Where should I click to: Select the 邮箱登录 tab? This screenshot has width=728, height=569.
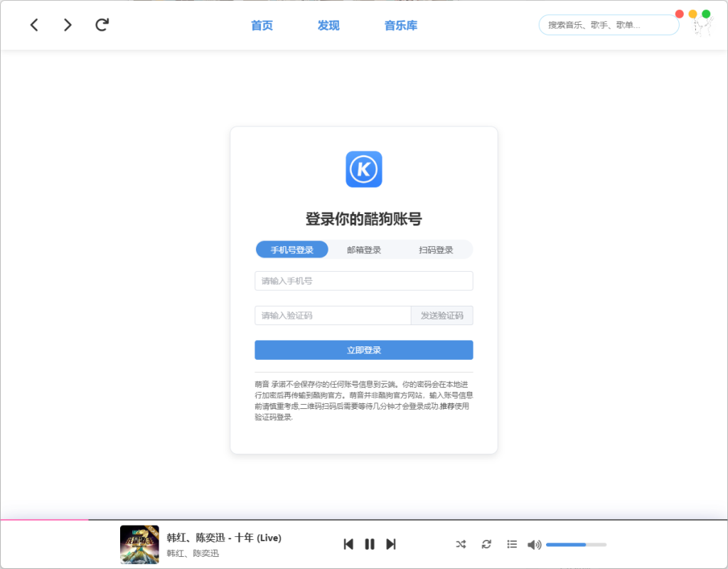click(x=364, y=250)
